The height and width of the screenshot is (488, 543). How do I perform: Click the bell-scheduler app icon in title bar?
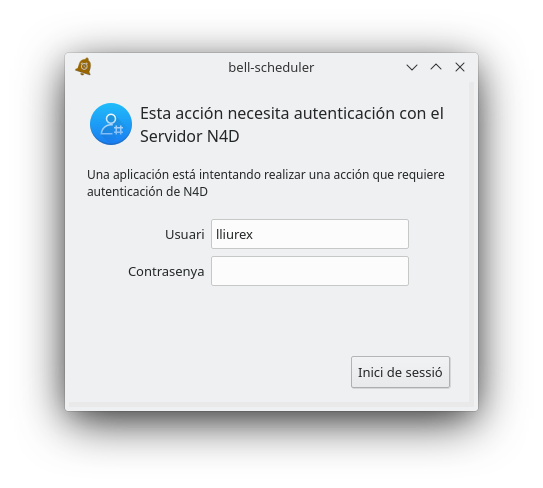pyautogui.click(x=84, y=67)
